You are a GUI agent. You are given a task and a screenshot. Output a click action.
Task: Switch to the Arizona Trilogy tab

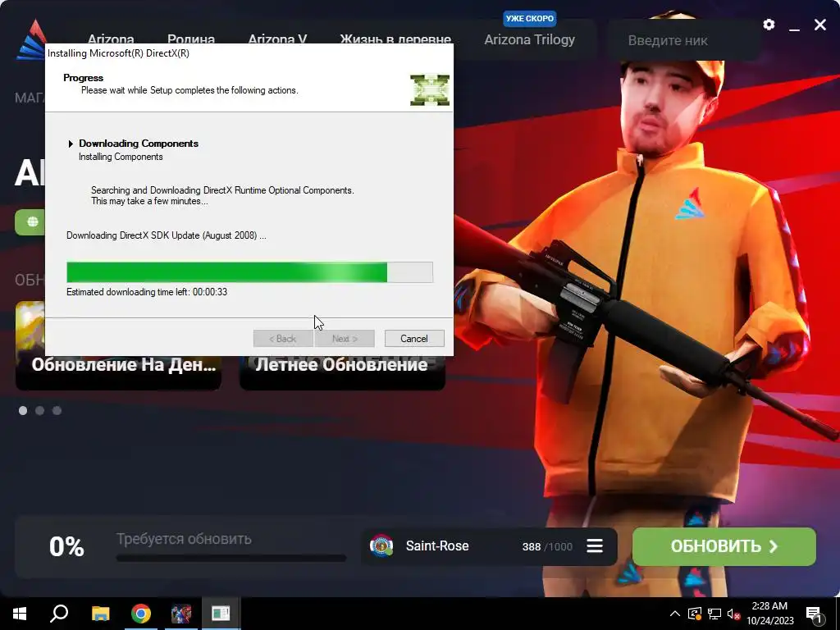(x=529, y=39)
